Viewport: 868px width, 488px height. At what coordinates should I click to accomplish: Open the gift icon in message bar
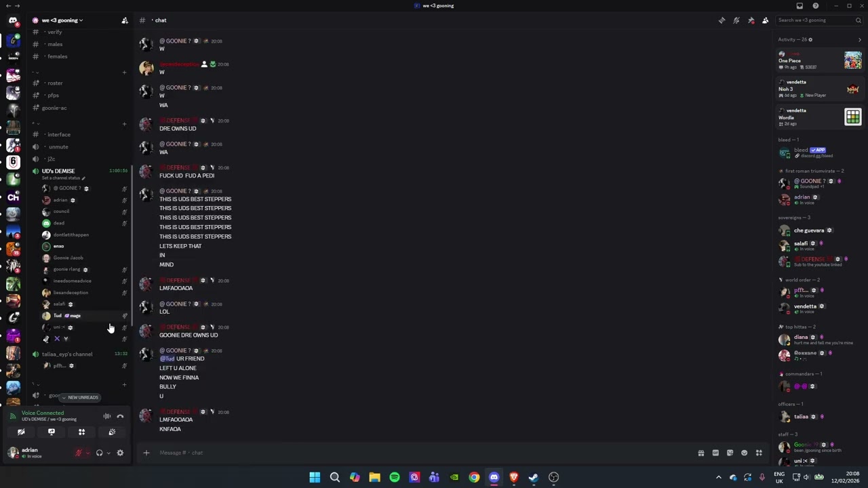(x=701, y=453)
